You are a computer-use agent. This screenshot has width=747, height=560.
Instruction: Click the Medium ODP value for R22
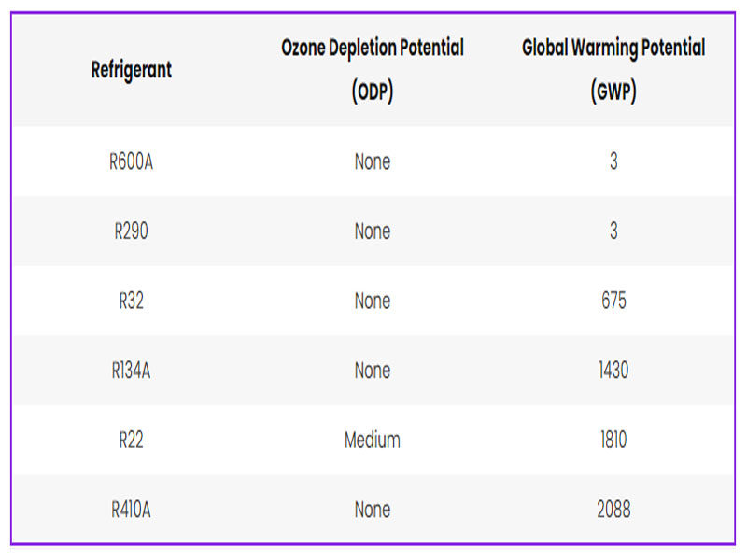[x=372, y=440]
